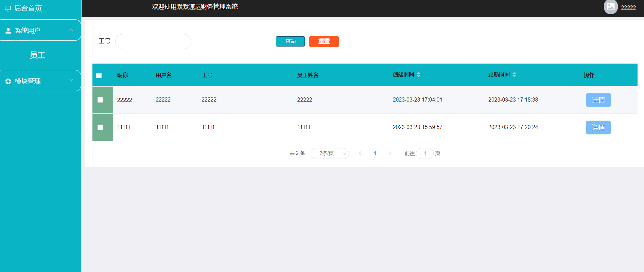644x272 pixels.
Task: Click the orange 重置 button
Action: pos(324,41)
